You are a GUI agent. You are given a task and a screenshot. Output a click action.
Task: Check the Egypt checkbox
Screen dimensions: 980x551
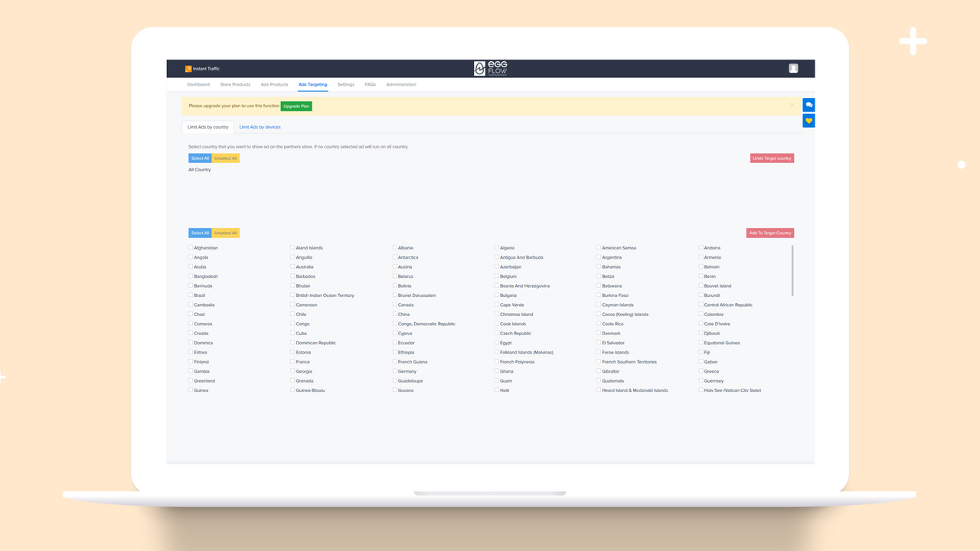(497, 343)
